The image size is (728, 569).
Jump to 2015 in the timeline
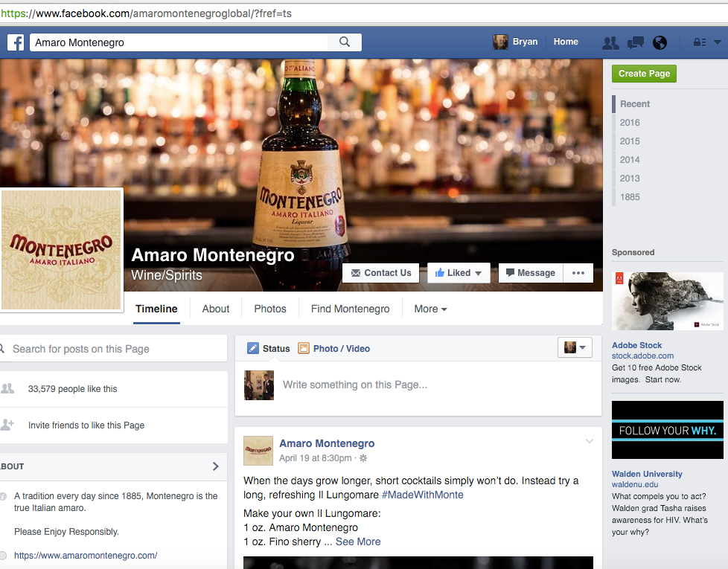coord(630,141)
